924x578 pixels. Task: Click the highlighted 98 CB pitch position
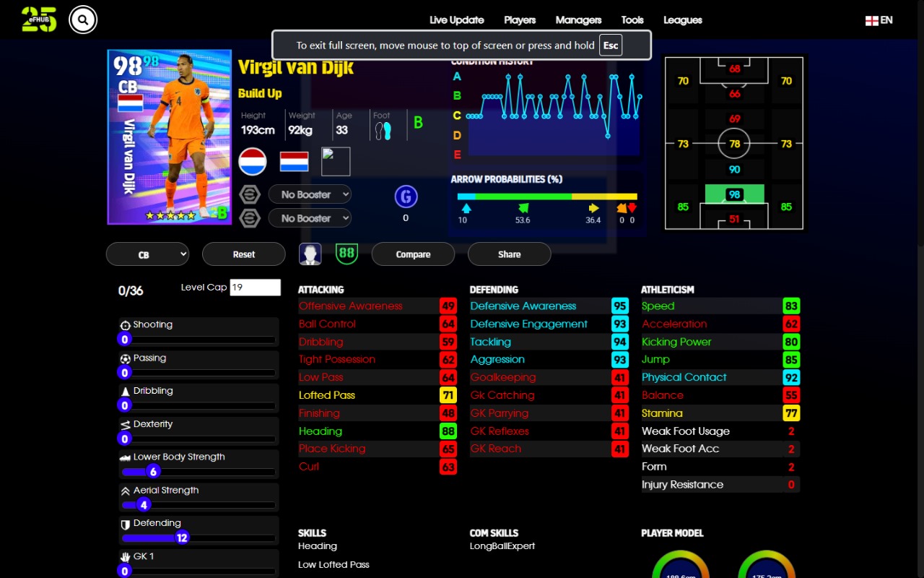pyautogui.click(x=734, y=194)
